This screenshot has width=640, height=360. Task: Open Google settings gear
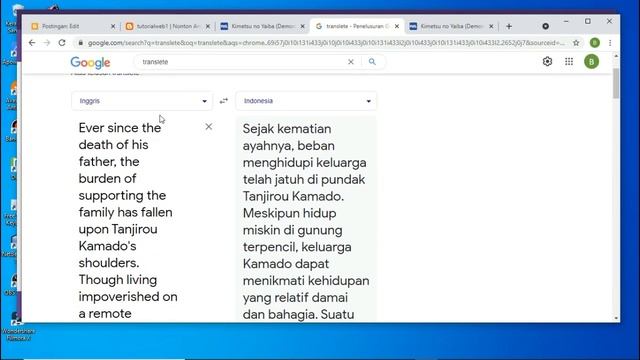pyautogui.click(x=547, y=62)
